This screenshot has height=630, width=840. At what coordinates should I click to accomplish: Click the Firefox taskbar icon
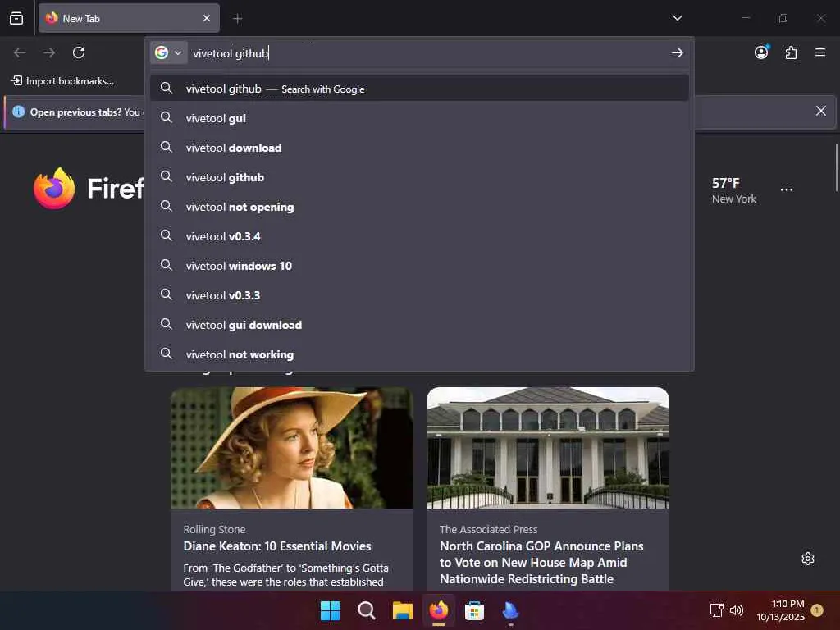click(438, 610)
